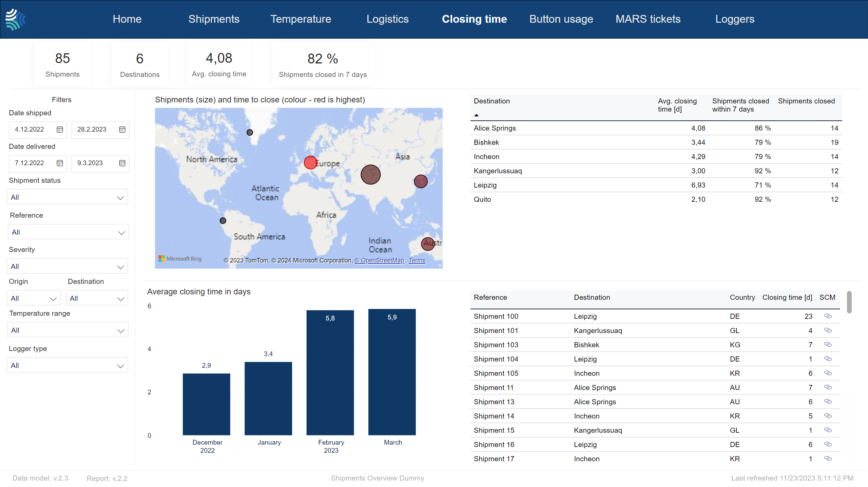
Task: Select the December 2022 bar
Action: 207,404
